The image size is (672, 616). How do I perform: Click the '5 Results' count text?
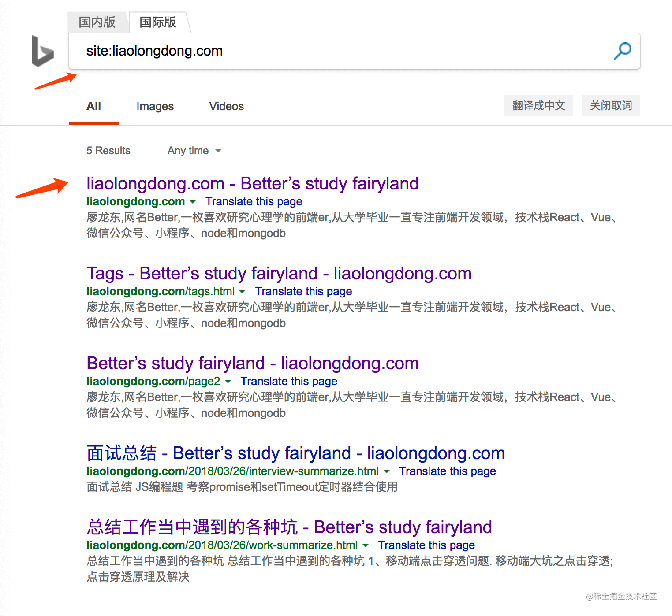(108, 151)
